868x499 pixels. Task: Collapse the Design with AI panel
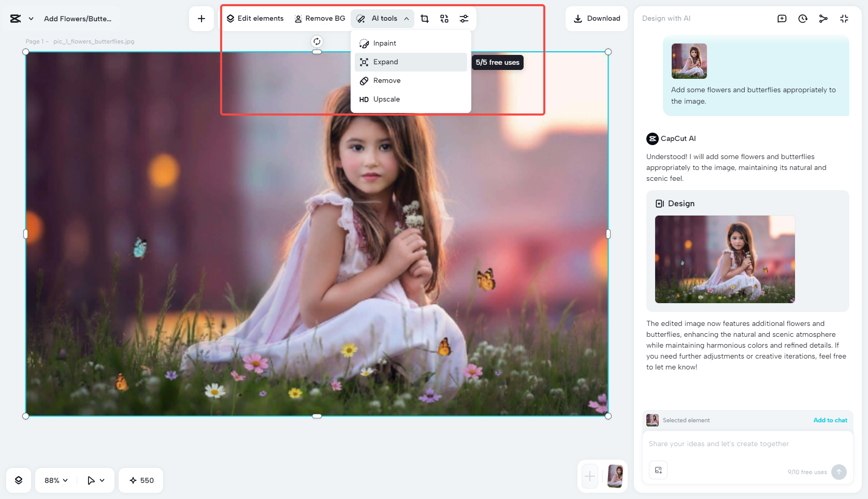[844, 18]
